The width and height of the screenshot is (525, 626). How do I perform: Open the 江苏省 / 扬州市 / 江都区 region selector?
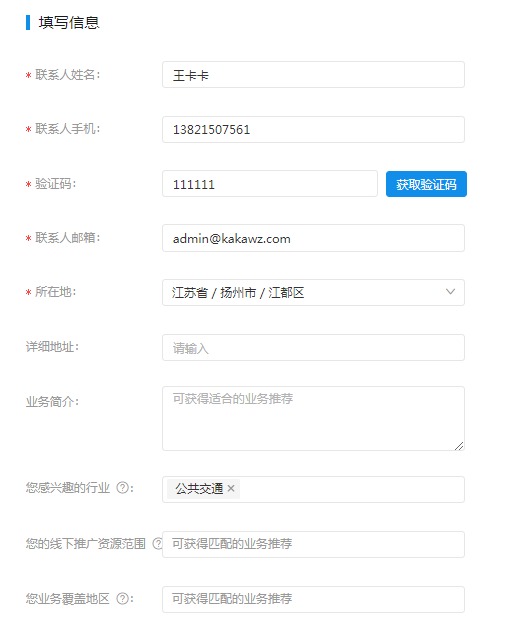pos(313,293)
